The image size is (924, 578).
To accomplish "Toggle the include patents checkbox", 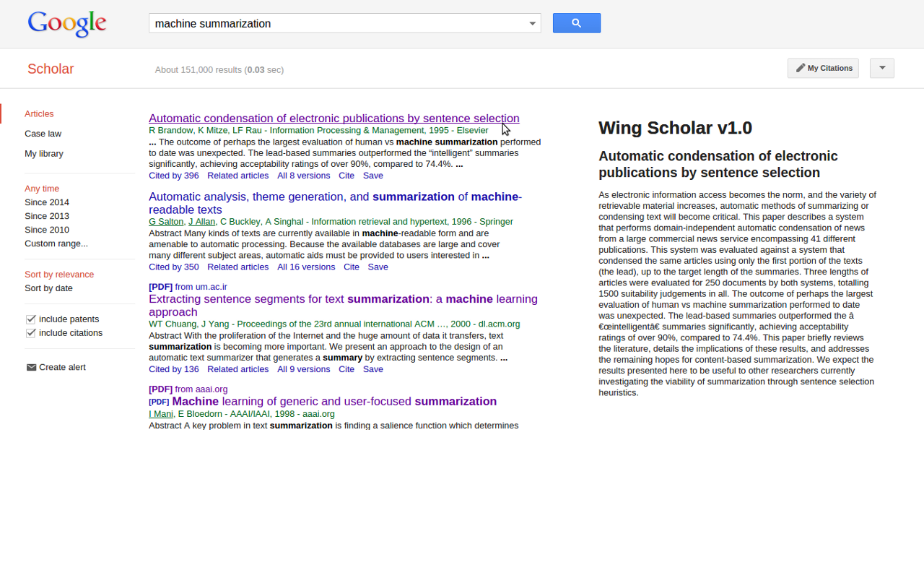I will pos(31,319).
